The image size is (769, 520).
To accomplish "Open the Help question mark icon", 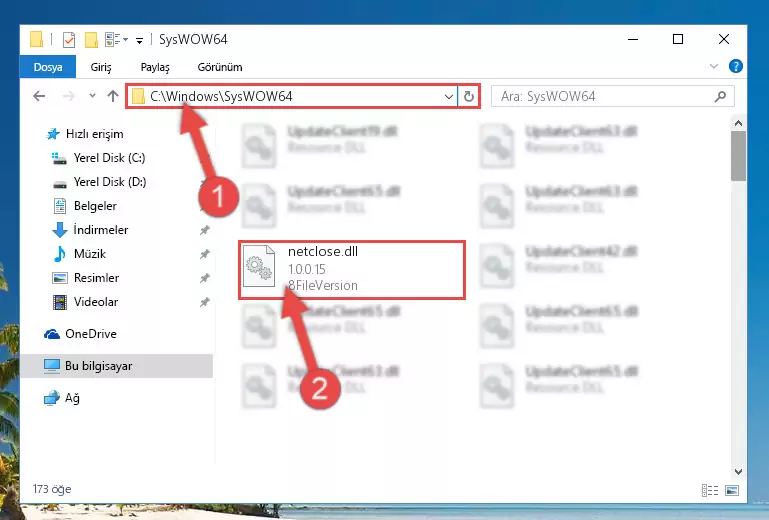I will pyautogui.click(x=735, y=66).
